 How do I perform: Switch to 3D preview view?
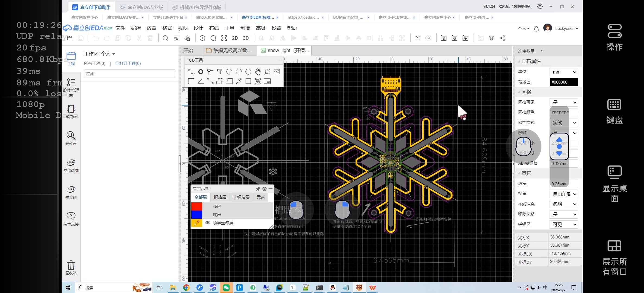246,38
